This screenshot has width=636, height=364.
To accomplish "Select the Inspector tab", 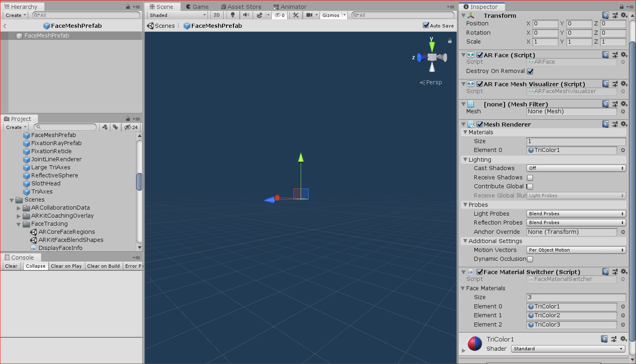I will tap(481, 7).
